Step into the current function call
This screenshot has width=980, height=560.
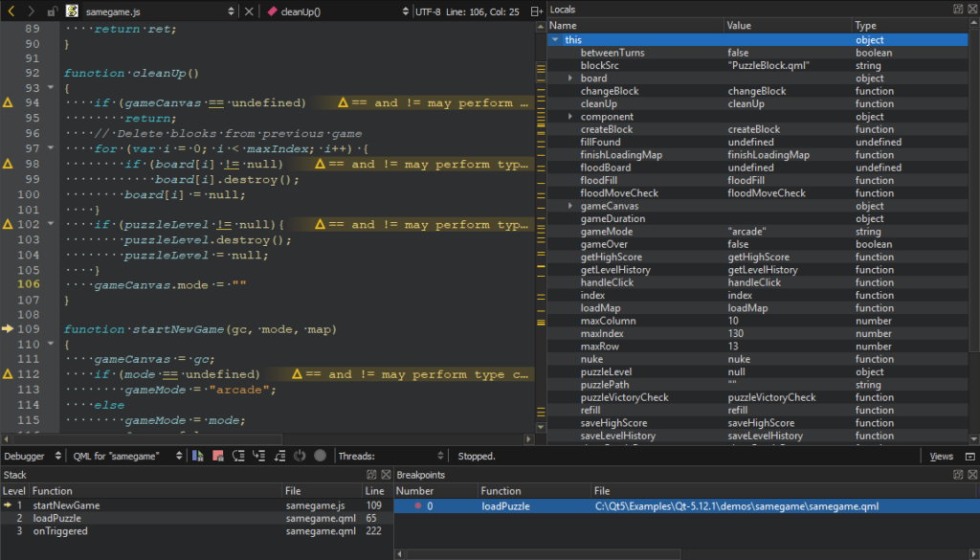click(x=258, y=457)
